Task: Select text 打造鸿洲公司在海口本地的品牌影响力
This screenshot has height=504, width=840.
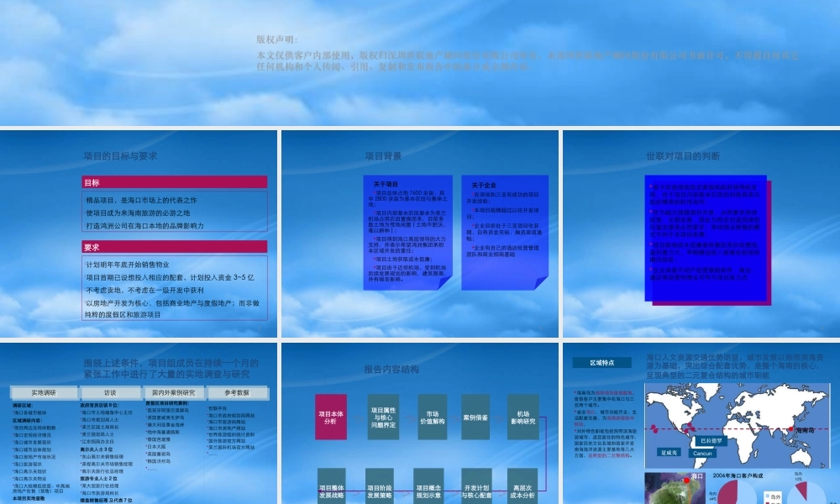Action: click(144, 225)
